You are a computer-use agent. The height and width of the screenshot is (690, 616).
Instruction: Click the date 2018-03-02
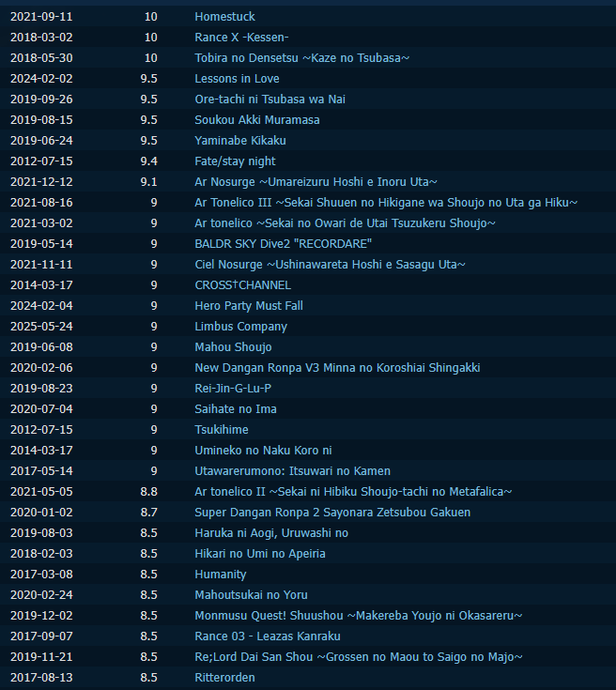41,38
